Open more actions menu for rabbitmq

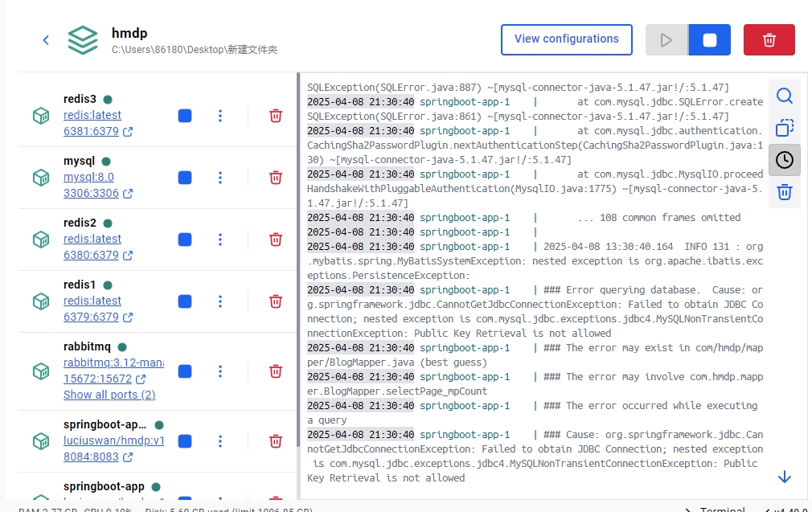pyautogui.click(x=220, y=371)
